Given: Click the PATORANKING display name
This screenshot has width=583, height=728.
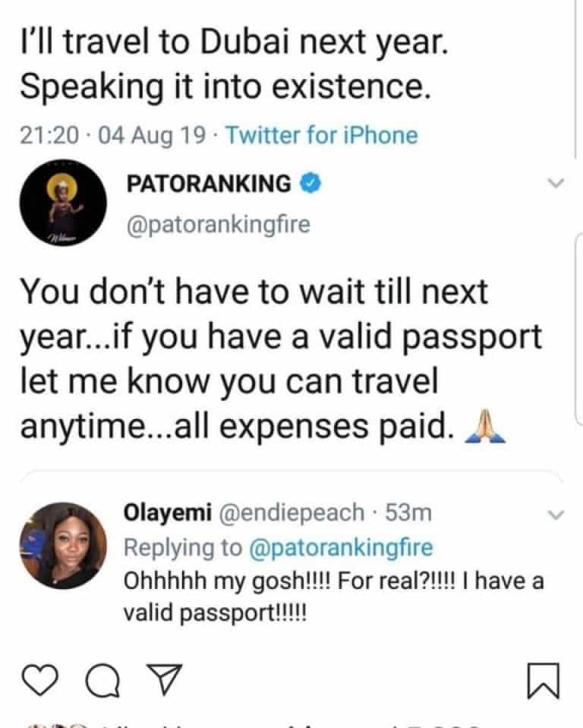Looking at the screenshot, I should click(x=207, y=183).
